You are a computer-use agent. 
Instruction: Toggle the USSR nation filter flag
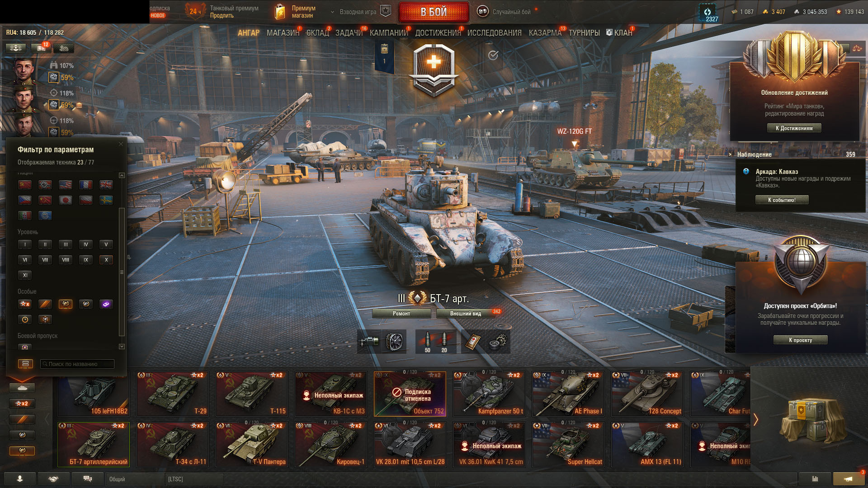click(x=25, y=184)
